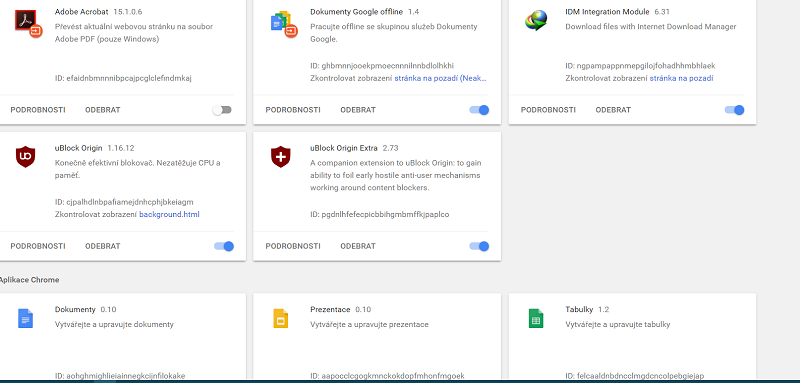Viewport: 800px width, 383px height.
Task: Click the Adobe Acrobat extension icon
Action: coord(28,23)
